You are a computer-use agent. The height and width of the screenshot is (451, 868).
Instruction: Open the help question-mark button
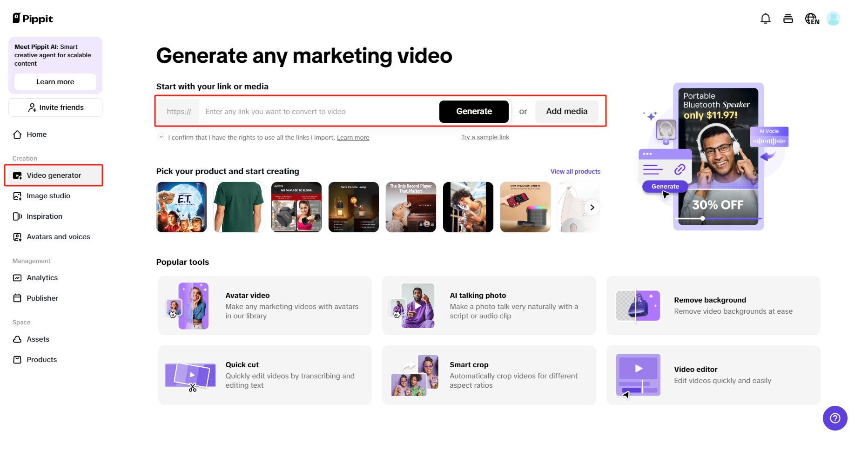tap(835, 418)
